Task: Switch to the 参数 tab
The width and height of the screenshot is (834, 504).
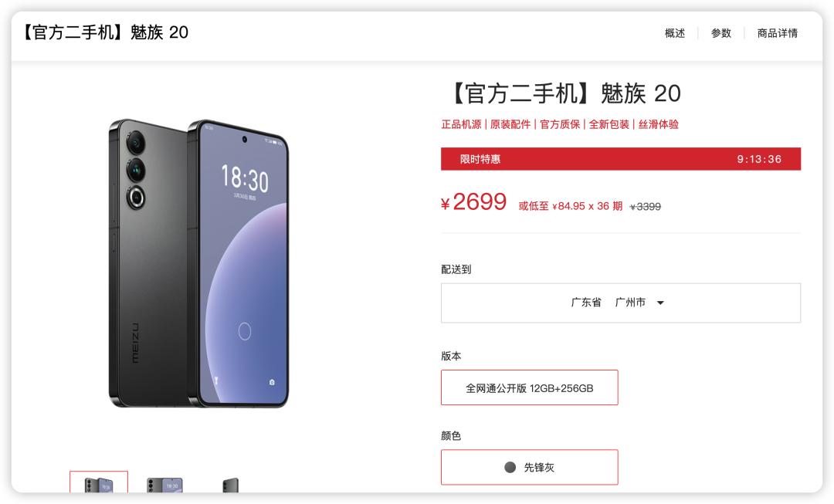Action: [720, 33]
